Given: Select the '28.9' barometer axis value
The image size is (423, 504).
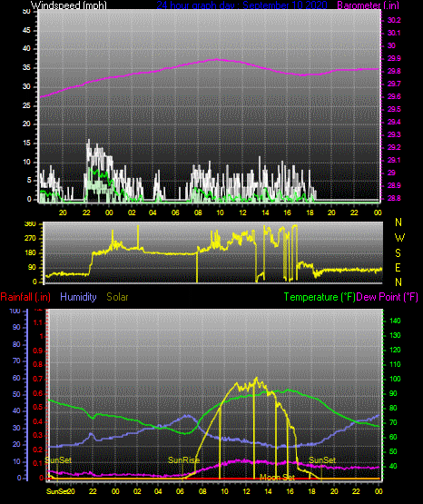Looking at the screenshot, I should [394, 186].
